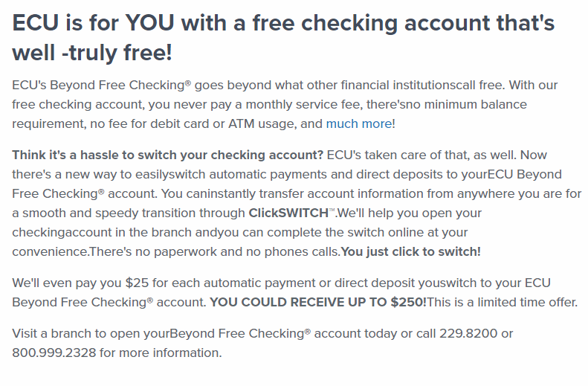
Task: Click 'YOU COULD RECEIVE UP TO $250!' text
Action: (318, 302)
